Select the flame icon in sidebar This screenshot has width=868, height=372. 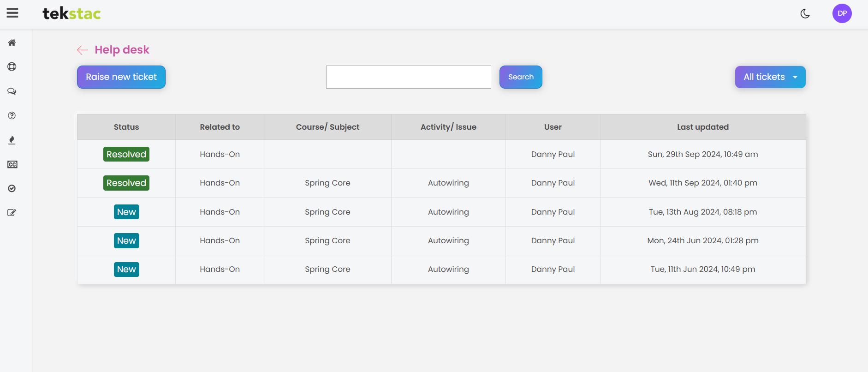coord(12,140)
